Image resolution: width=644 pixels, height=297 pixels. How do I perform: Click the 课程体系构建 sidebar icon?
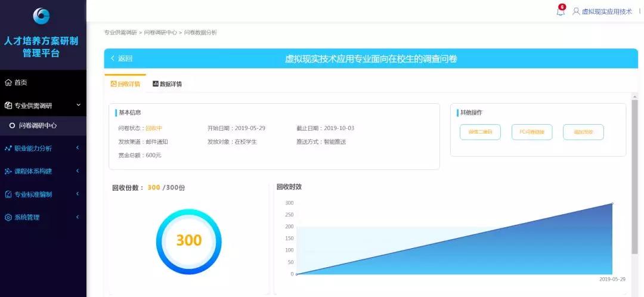click(8, 171)
